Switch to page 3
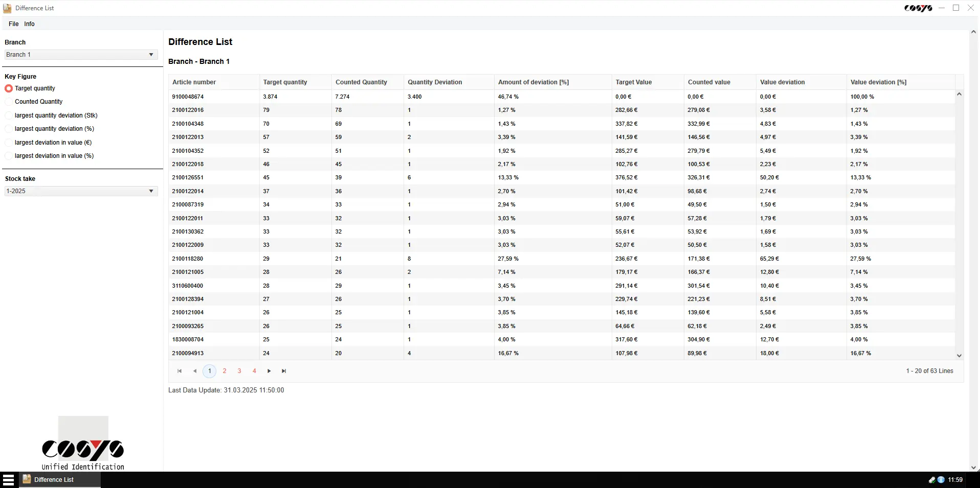This screenshot has height=488, width=980. [239, 371]
